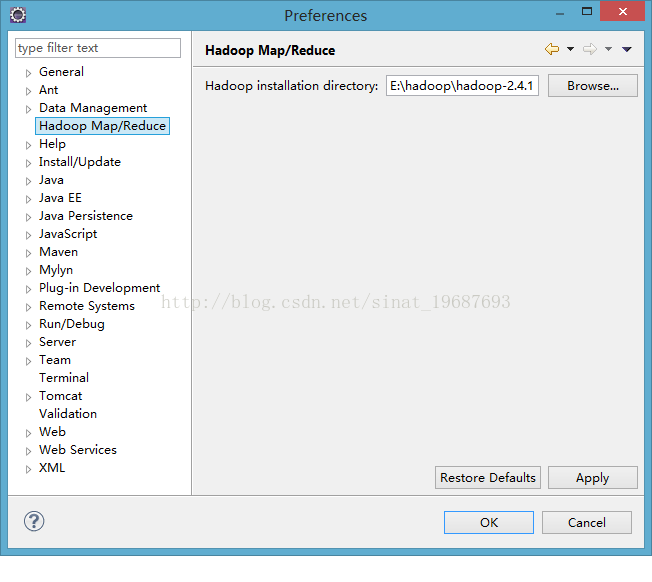This screenshot has height=582, width=652.
Task: Click the forward navigation arrow icon
Action: tap(590, 49)
